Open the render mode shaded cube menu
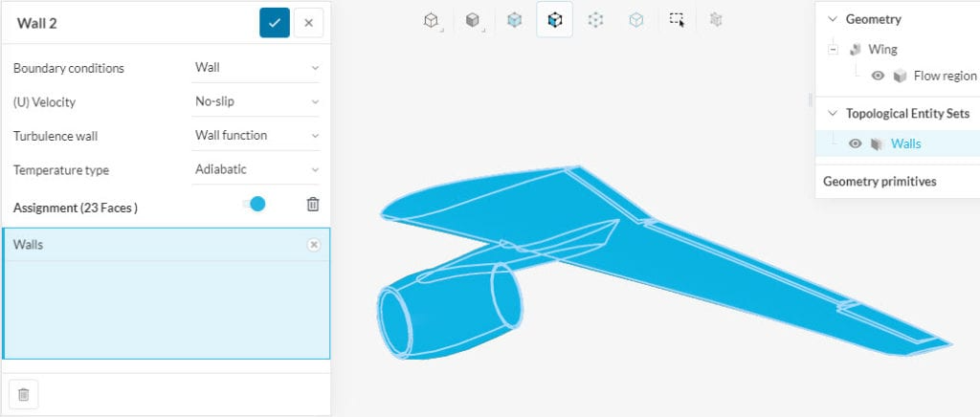Screen dimensions: 980x417 [472, 19]
